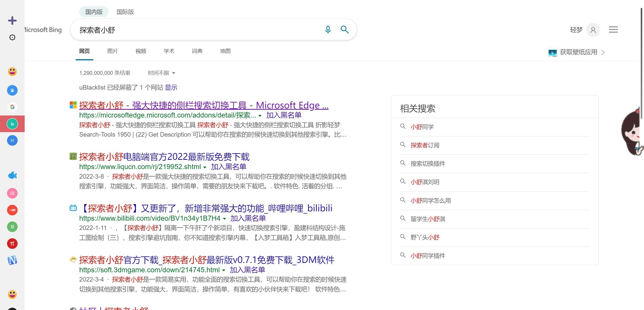Open 探索者小舒电脑端官方2022最新版免费下载 result
Viewport: 644px width, 310px height.
(164, 157)
